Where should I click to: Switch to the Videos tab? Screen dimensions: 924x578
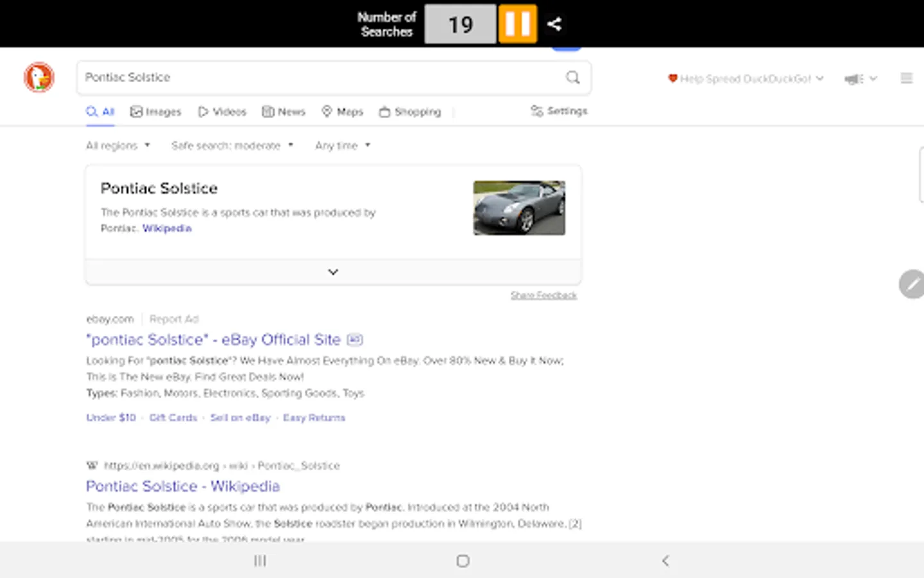(222, 112)
